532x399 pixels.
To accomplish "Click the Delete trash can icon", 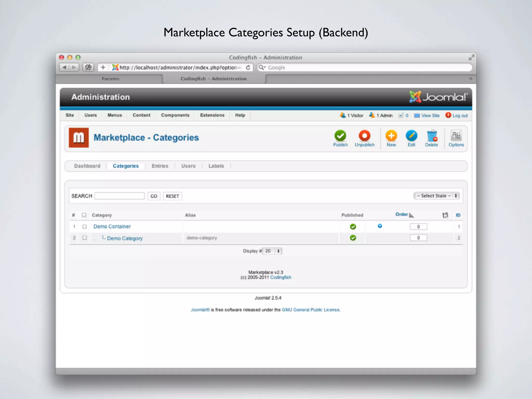I will 432,136.
